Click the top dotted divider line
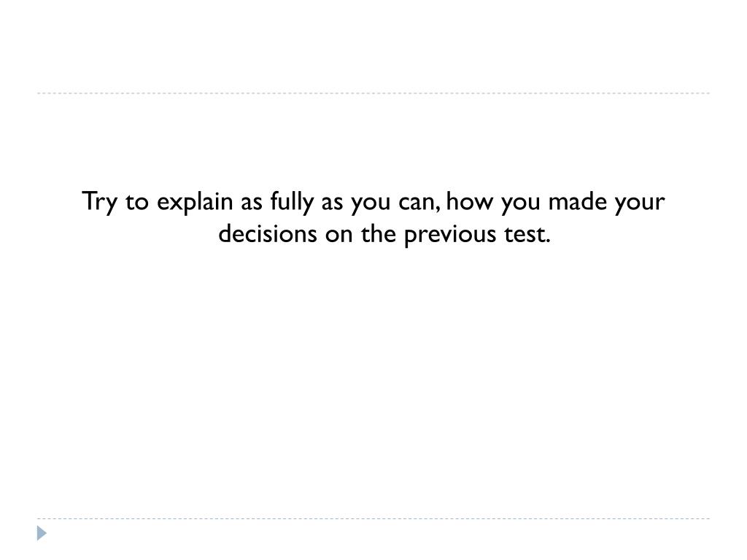Image resolution: width=747 pixels, height=560 pixels. (373, 93)
